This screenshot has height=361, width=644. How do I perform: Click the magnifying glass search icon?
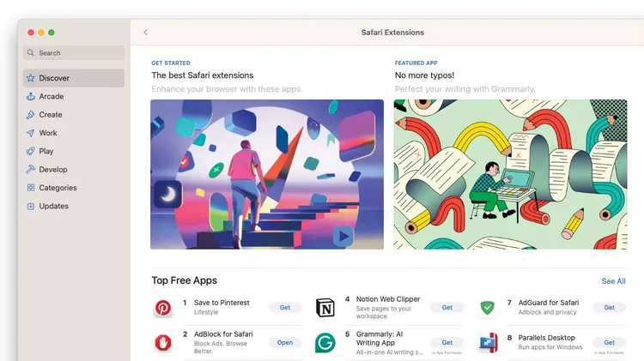click(x=30, y=53)
